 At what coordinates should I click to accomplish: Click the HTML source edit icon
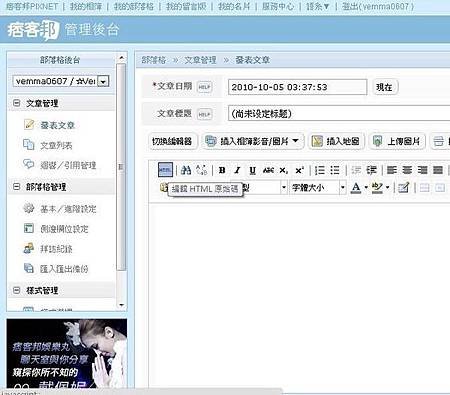tap(165, 170)
